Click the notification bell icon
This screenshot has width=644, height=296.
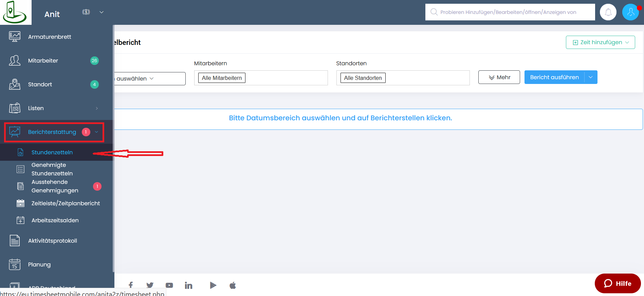click(608, 12)
